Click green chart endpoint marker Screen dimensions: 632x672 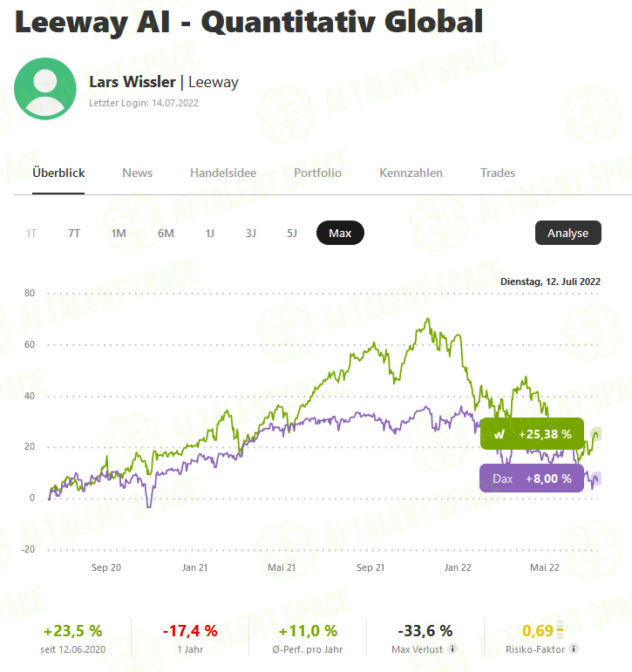point(596,434)
